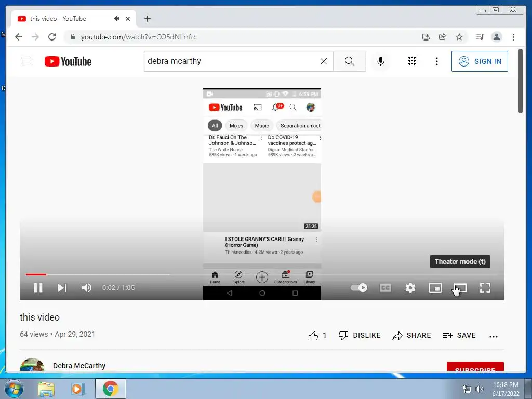Click the 'this video' title text
This screenshot has height=399, width=532.
pyautogui.click(x=39, y=317)
